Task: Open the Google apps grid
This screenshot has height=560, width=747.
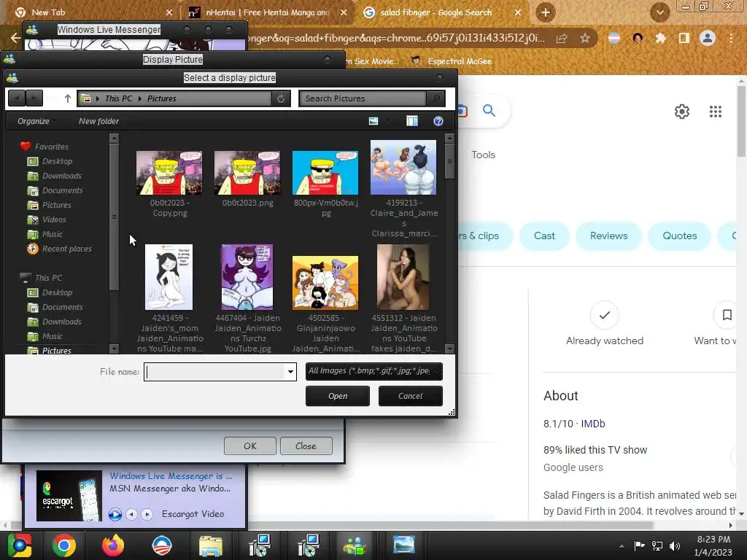Action: [715, 112]
